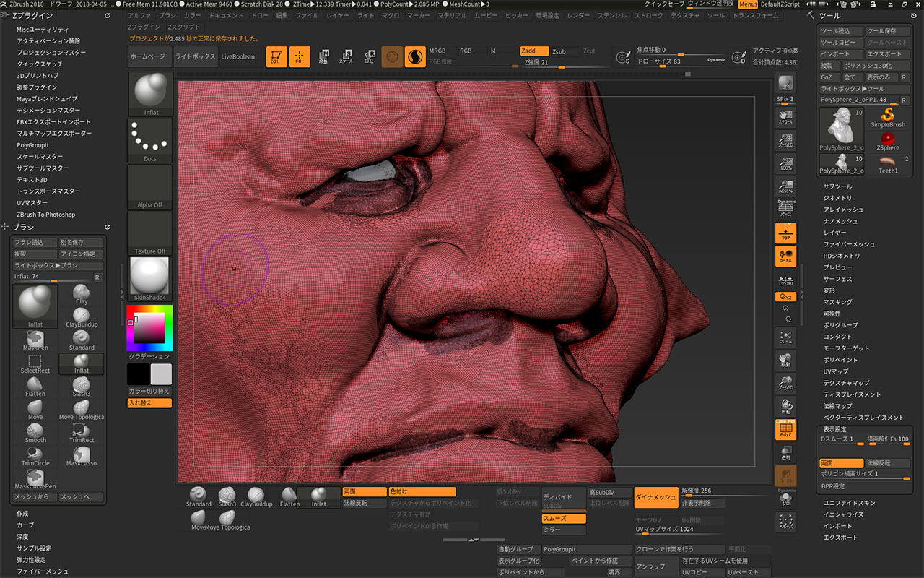
Task: Expand the マスキング section
Action: [x=837, y=302]
